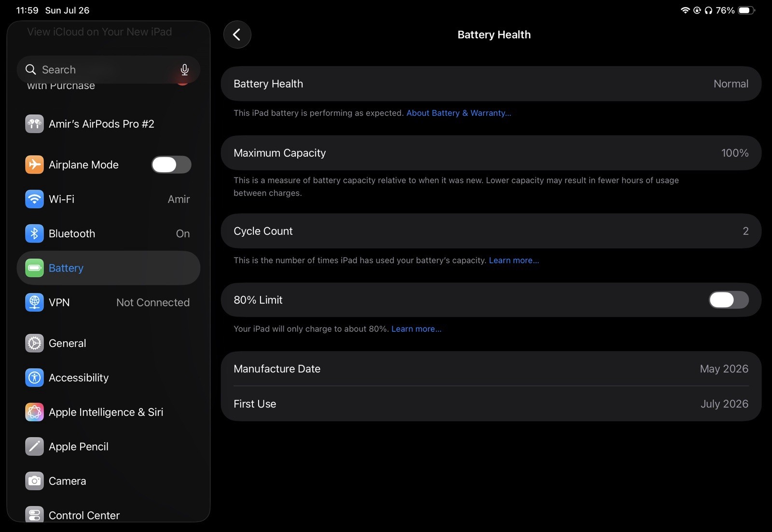Select the VPN sidebar item

[x=108, y=302]
